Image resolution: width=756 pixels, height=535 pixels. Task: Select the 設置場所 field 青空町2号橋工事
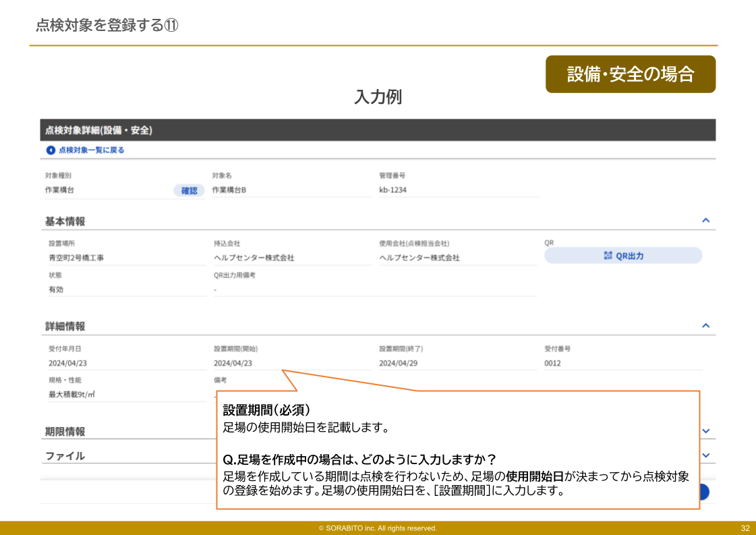click(x=78, y=258)
